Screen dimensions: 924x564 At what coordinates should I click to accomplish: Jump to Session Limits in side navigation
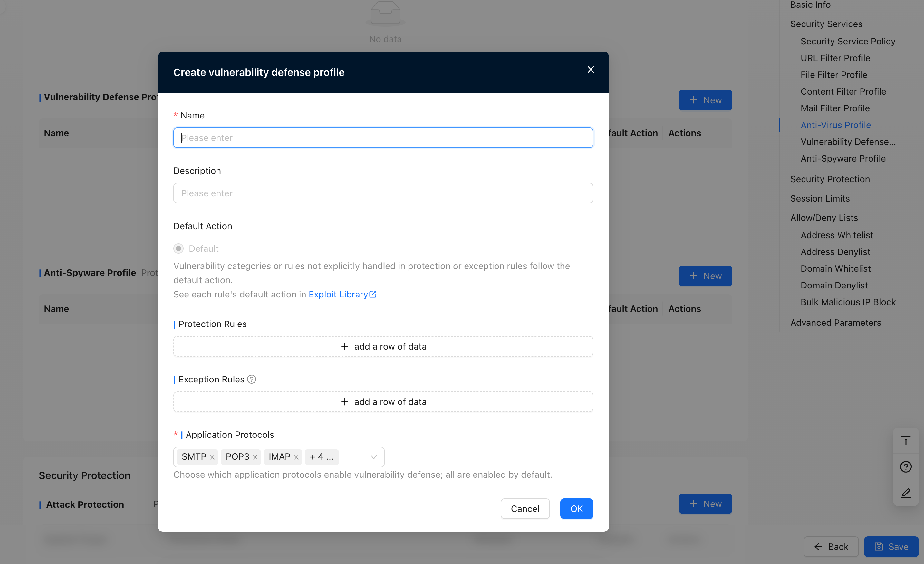820,199
